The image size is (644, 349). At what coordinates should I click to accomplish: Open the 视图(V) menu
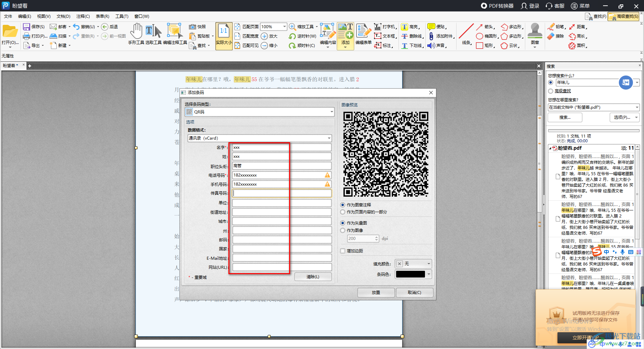tap(44, 16)
